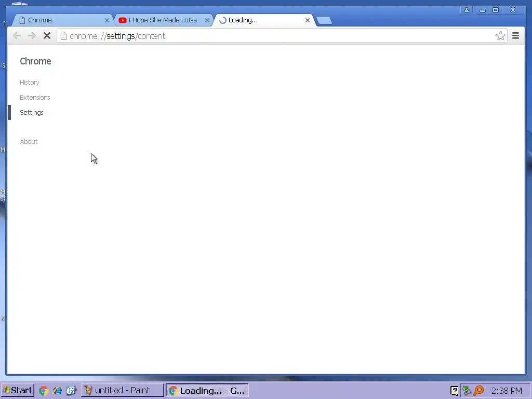Open About in the sidebar

click(x=29, y=141)
